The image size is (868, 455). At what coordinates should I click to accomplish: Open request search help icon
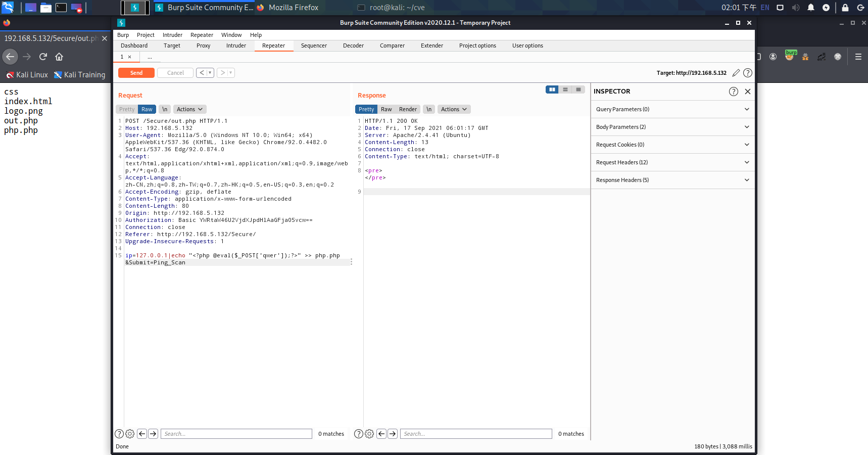coord(119,434)
